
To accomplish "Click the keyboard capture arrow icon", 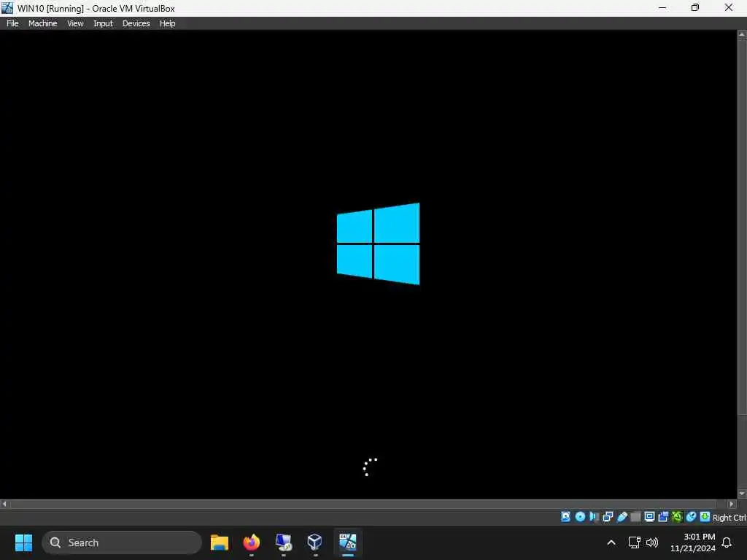I will tap(705, 517).
